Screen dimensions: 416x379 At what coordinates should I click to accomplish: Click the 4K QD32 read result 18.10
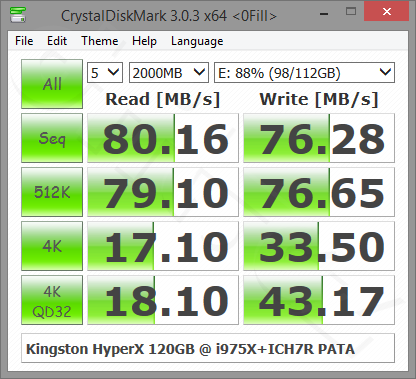(163, 300)
